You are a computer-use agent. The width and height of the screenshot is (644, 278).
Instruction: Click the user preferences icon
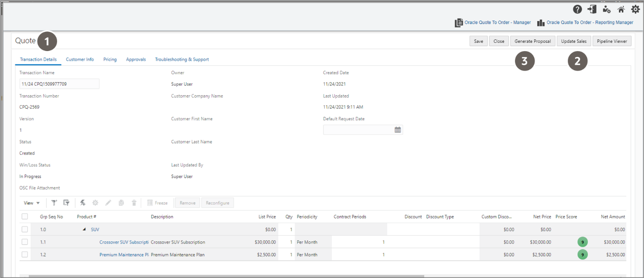606,9
